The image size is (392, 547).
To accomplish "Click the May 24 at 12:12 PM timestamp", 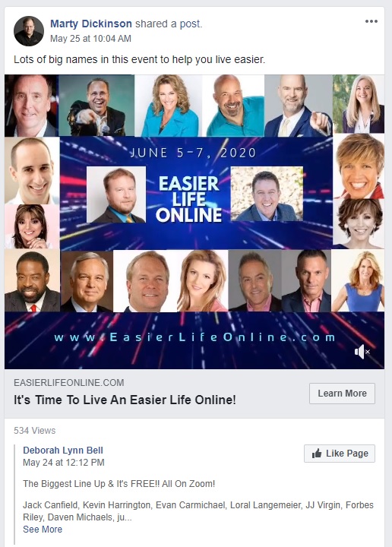I will point(64,463).
